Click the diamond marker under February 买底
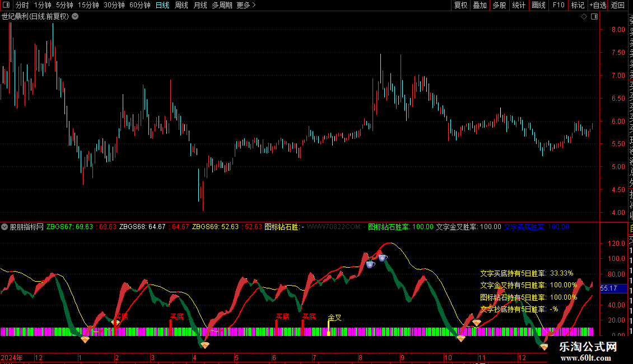633x364 pixels. point(115,323)
